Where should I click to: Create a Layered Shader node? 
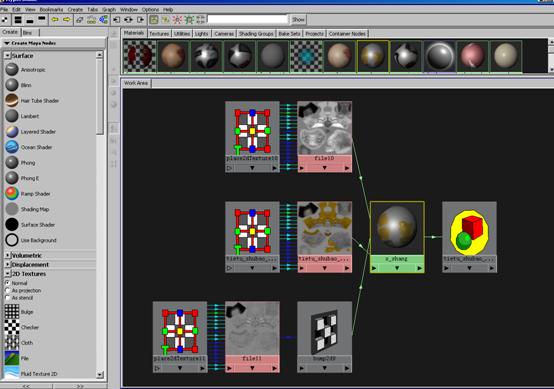(x=38, y=132)
